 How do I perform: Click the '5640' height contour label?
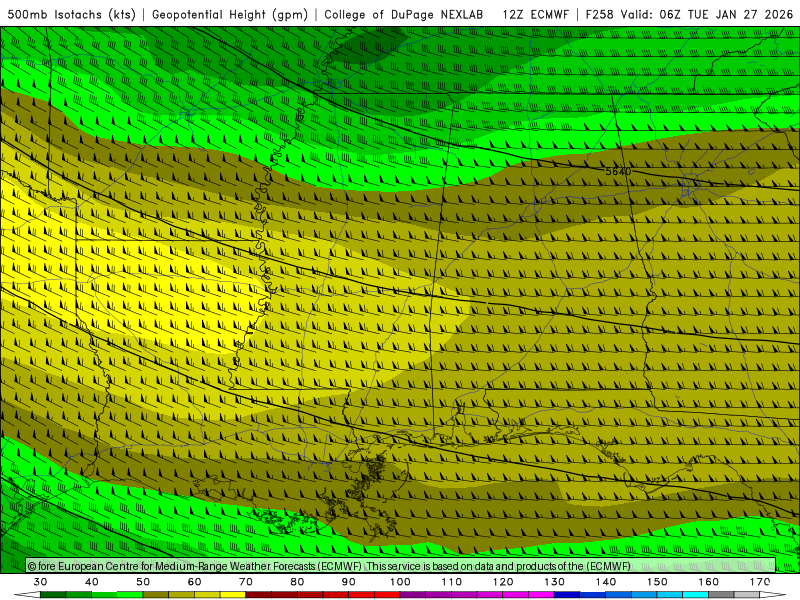pos(618,171)
